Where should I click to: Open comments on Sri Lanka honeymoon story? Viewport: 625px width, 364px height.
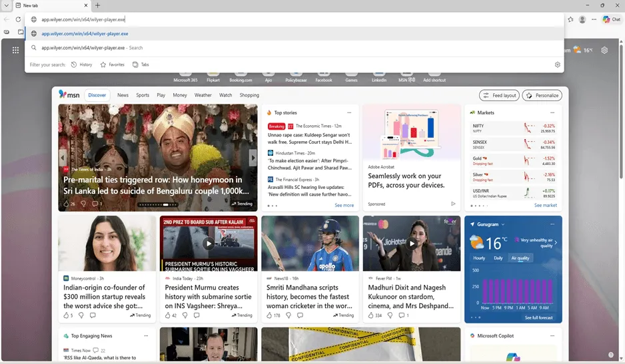pyautogui.click(x=97, y=204)
